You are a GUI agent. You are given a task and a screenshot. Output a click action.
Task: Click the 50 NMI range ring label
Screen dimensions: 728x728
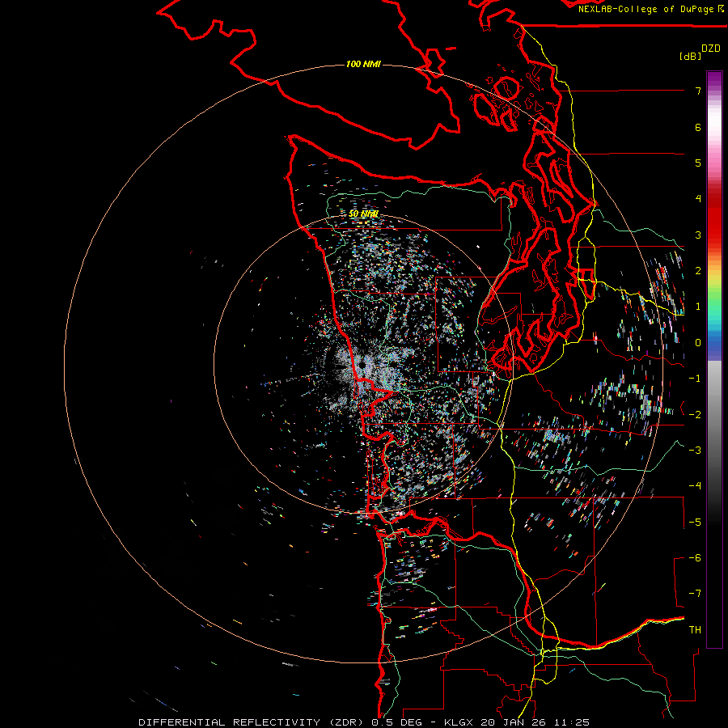click(x=363, y=214)
